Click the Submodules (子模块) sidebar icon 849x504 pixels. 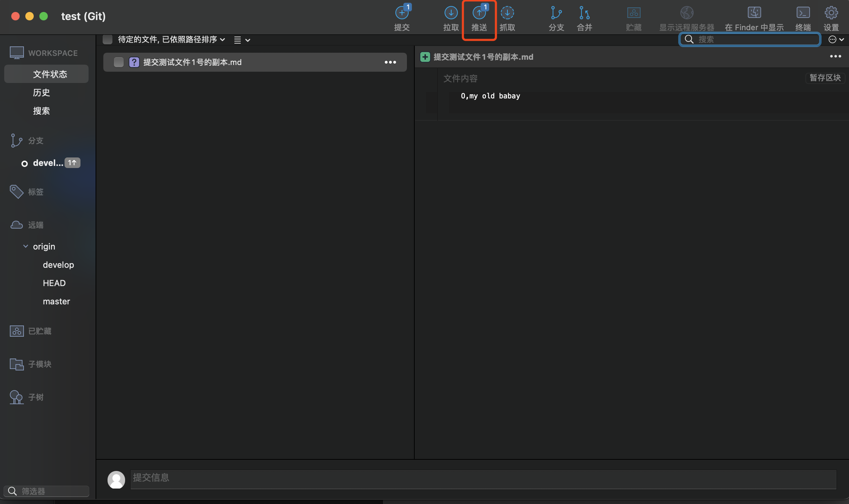coord(17,364)
